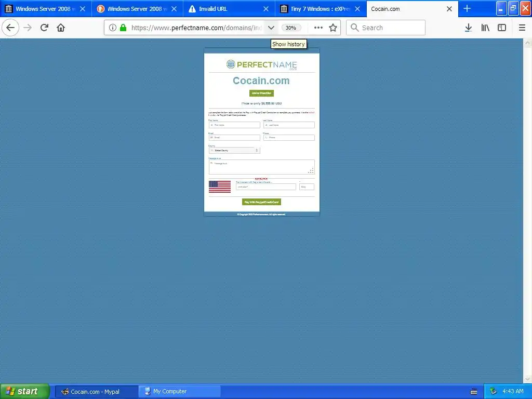Open the page actions three-dots menu
The width and height of the screenshot is (532, 399).
[318, 28]
